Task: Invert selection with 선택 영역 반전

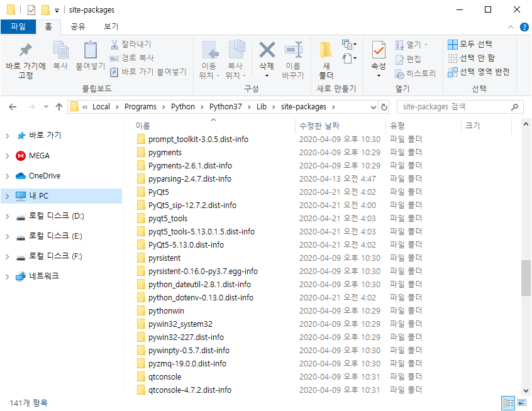Action: (x=479, y=72)
